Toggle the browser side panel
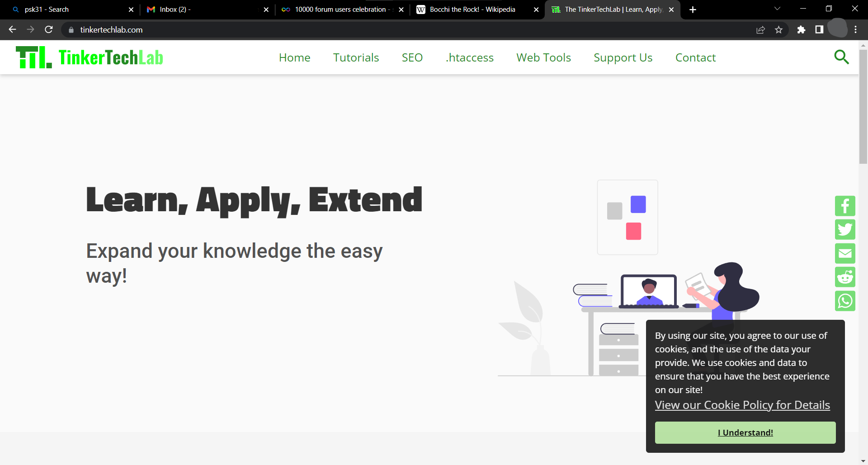 pyautogui.click(x=819, y=30)
